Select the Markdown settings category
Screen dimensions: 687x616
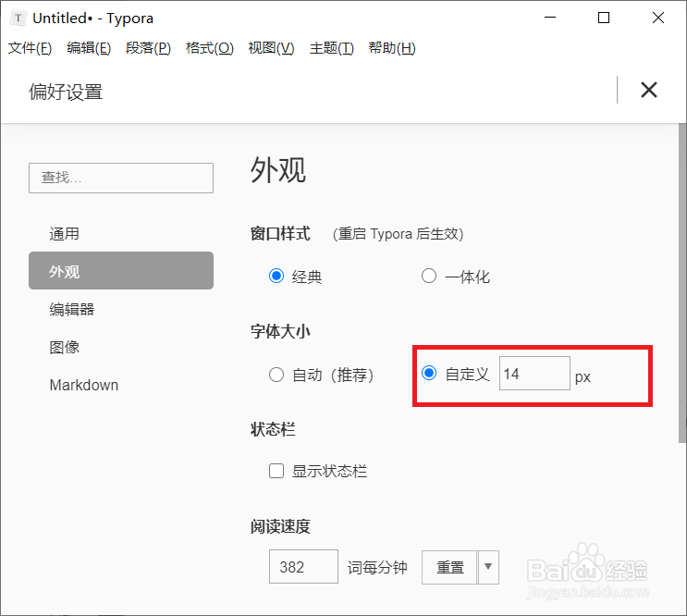coord(121,385)
